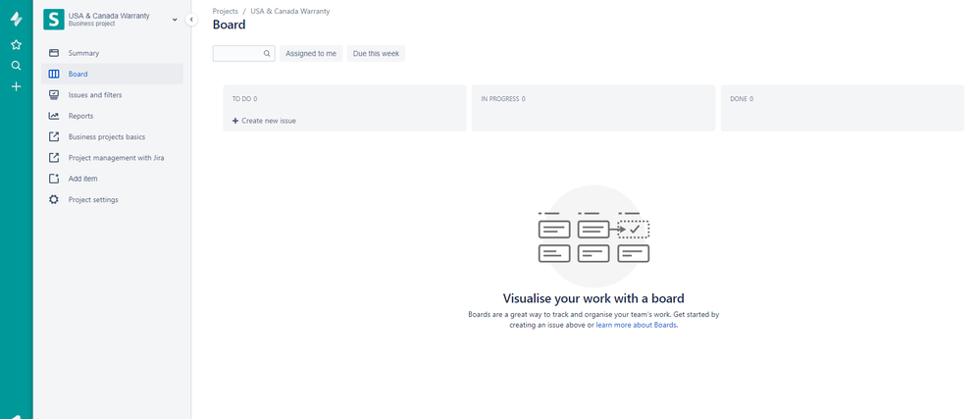Click the search icon in the board filter box
Viewport: 980px width, 419px height.
point(267,54)
